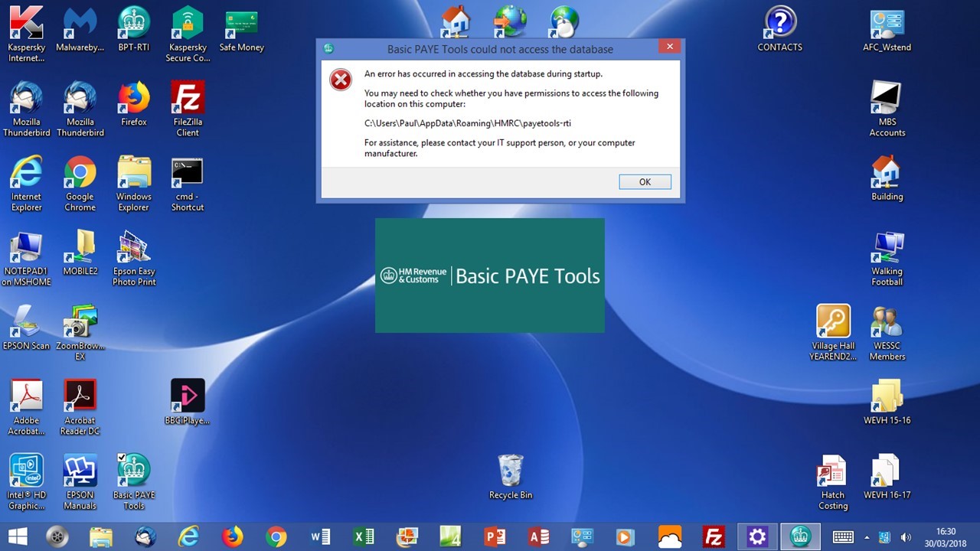Open Microsoft Excel from the taskbar
980x551 pixels.
(364, 537)
